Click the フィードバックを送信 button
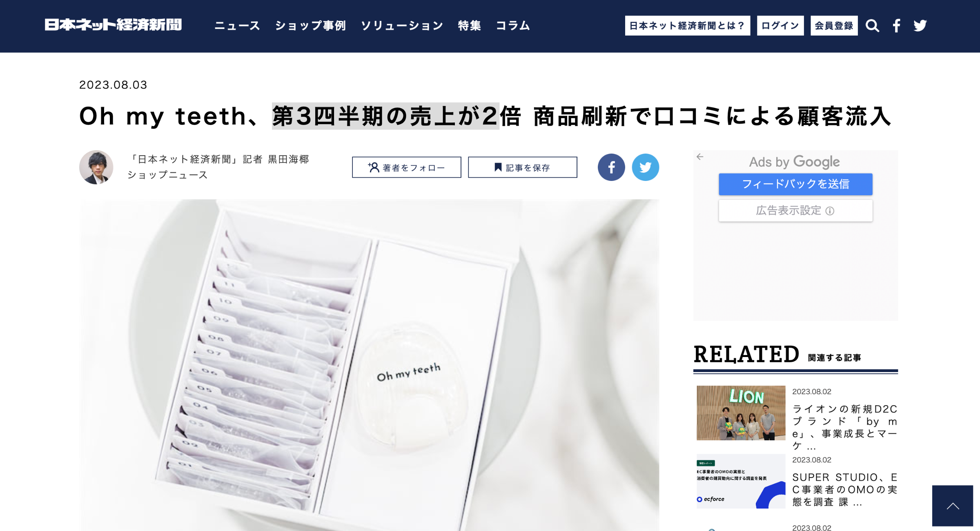Viewport: 980px width, 531px height. [795, 184]
